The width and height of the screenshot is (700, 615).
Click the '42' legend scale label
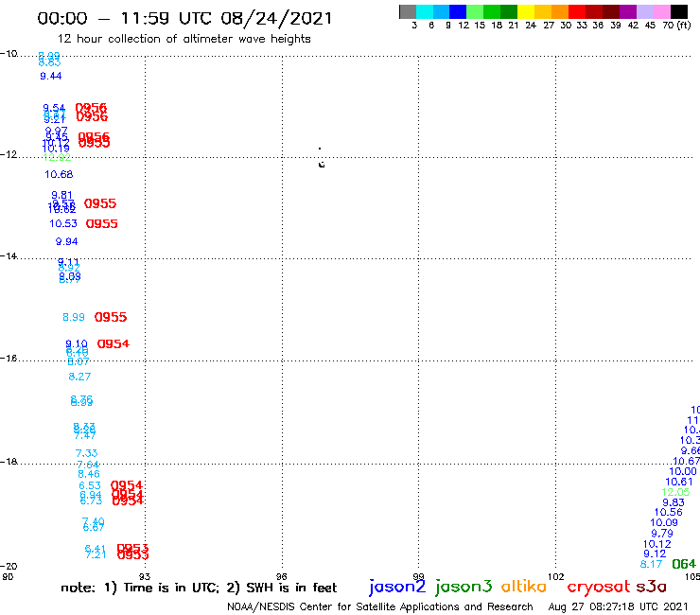(x=633, y=26)
